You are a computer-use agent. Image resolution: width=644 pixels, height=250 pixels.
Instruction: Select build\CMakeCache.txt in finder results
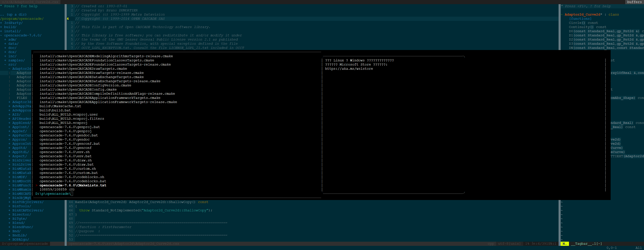[60, 106]
